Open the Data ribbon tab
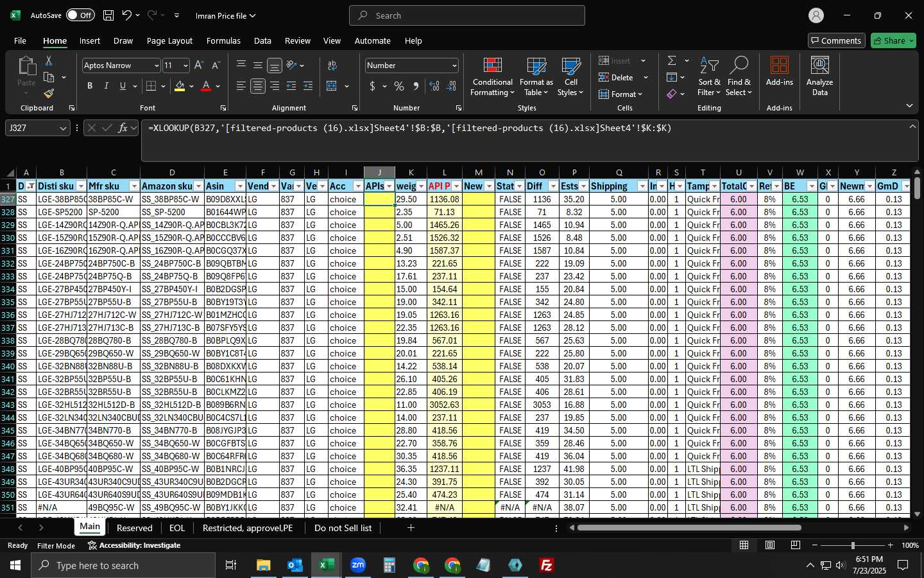 pyautogui.click(x=262, y=40)
